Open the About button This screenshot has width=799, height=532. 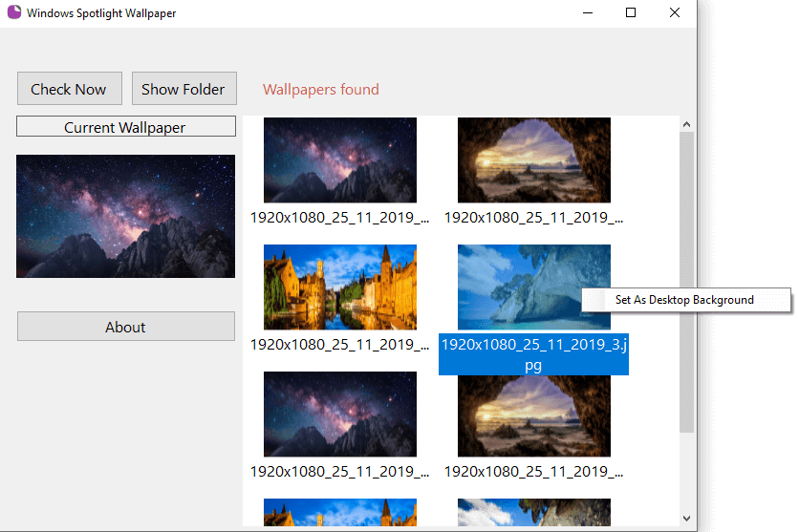click(x=126, y=327)
